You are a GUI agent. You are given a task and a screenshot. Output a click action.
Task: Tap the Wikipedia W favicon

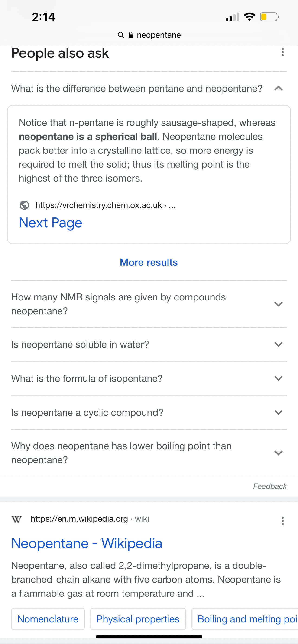coord(16,519)
